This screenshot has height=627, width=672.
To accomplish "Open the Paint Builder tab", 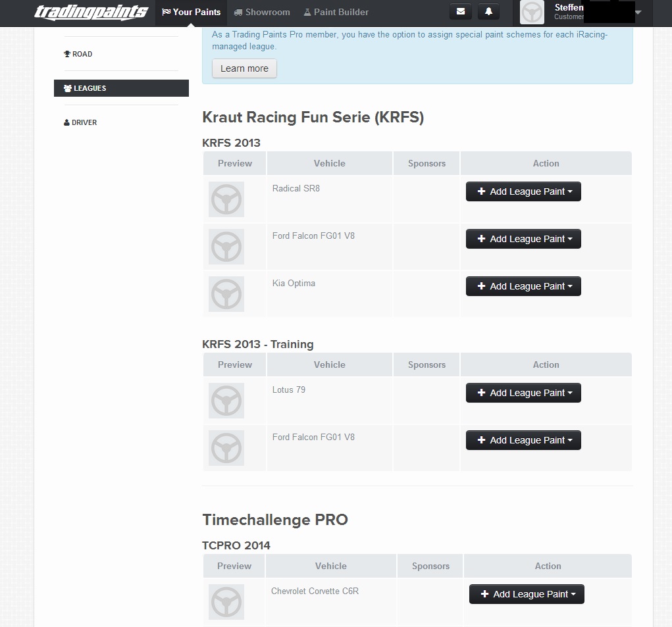I will tap(336, 13).
